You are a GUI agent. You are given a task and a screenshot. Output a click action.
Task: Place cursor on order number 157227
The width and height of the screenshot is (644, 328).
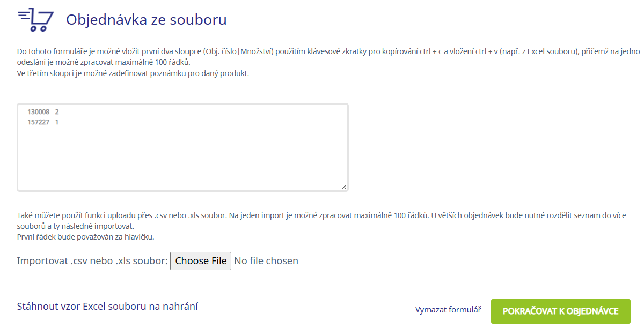[x=38, y=122]
